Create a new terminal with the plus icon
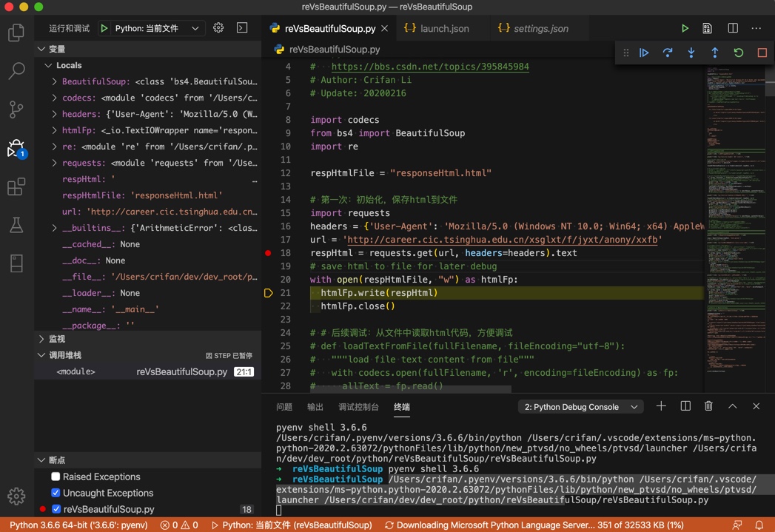775x532 pixels. tap(661, 406)
